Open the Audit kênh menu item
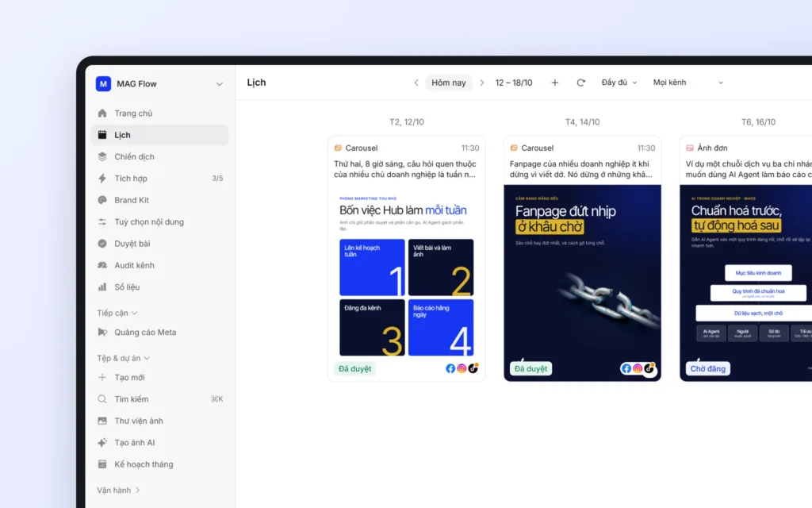 coord(159,265)
